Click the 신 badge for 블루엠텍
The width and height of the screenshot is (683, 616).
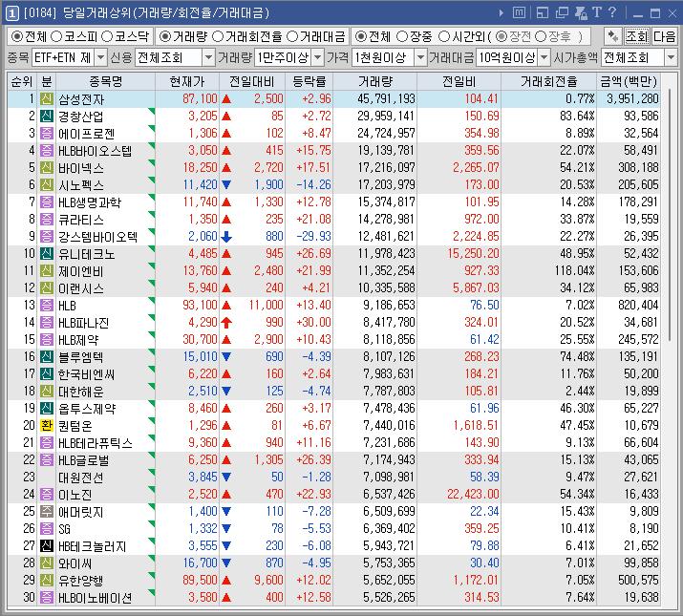point(47,357)
